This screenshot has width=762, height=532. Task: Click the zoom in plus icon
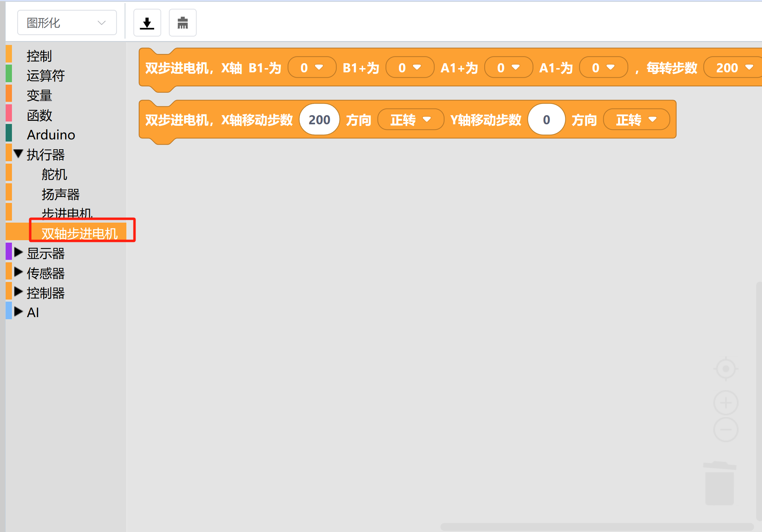[x=725, y=403]
